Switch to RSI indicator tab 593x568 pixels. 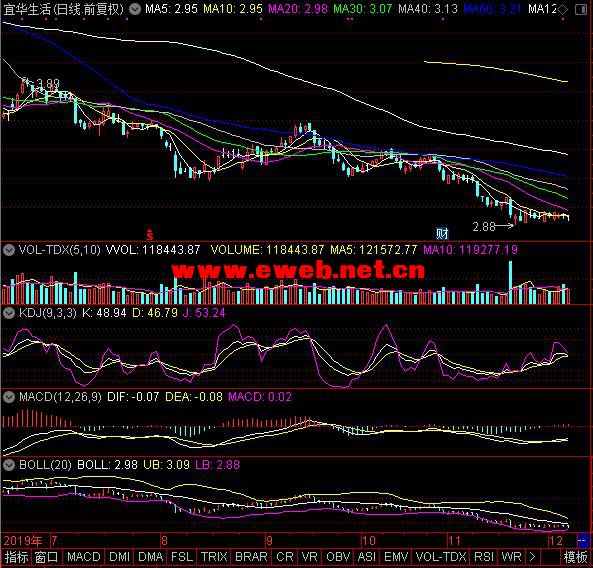[484, 557]
